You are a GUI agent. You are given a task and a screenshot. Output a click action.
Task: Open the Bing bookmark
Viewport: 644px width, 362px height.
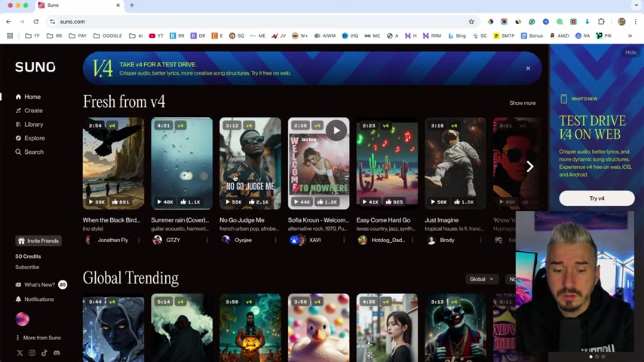click(457, 36)
